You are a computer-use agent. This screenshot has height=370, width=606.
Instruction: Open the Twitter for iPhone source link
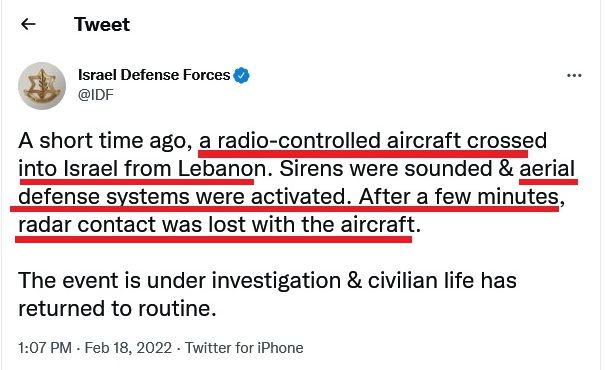(x=244, y=348)
